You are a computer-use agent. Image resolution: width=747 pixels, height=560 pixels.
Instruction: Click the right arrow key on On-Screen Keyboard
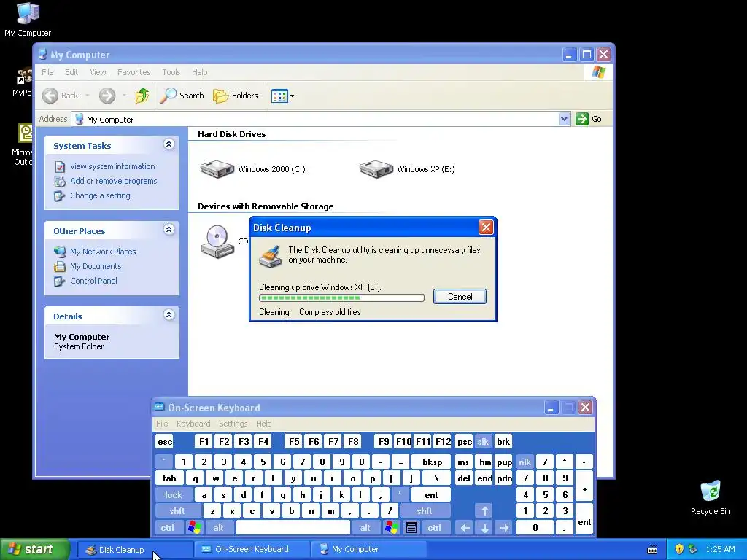pyautogui.click(x=504, y=528)
